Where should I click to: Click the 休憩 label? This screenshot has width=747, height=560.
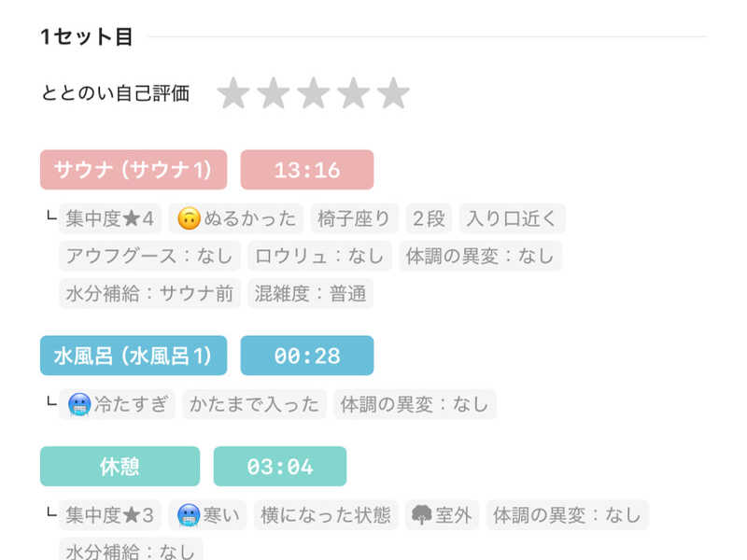tap(120, 467)
